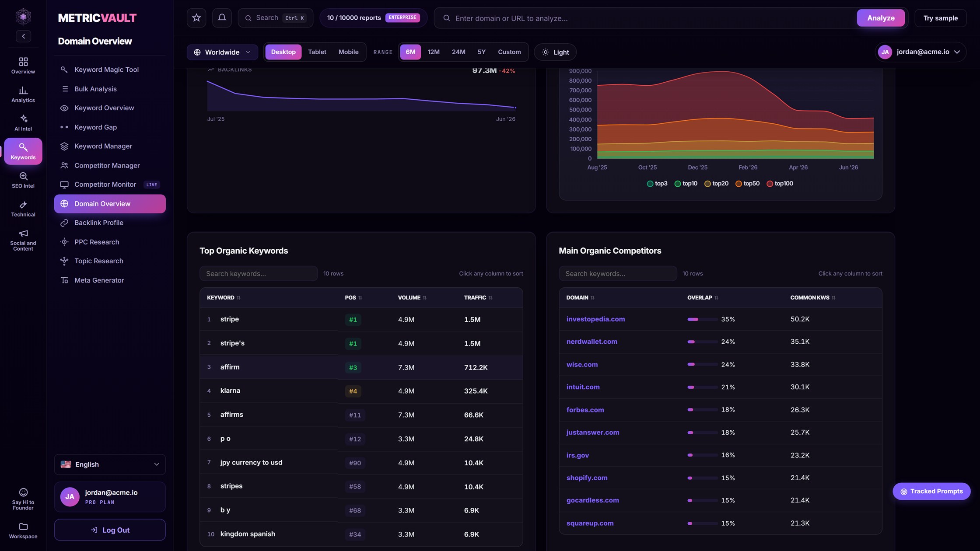
Task: Sort by the POS column sort icon
Action: (x=360, y=298)
